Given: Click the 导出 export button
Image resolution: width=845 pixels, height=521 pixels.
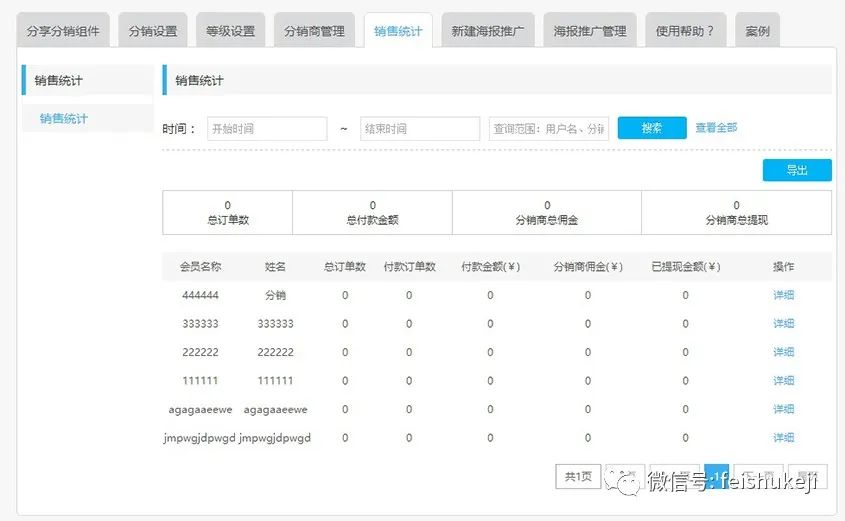Looking at the screenshot, I should coord(797,170).
